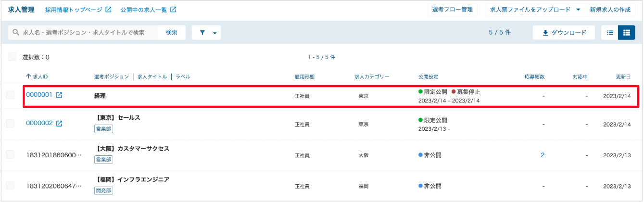Select the ラベル header option
Image resolution: width=644 pixels, height=202 pixels.
click(x=183, y=76)
